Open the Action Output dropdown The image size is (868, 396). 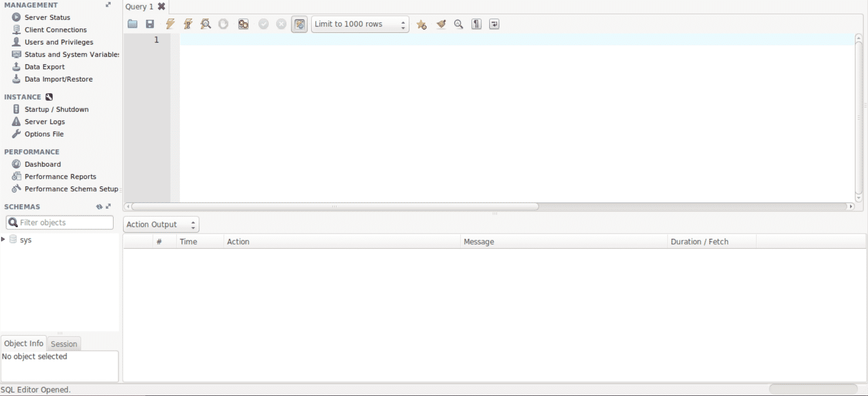click(x=161, y=224)
